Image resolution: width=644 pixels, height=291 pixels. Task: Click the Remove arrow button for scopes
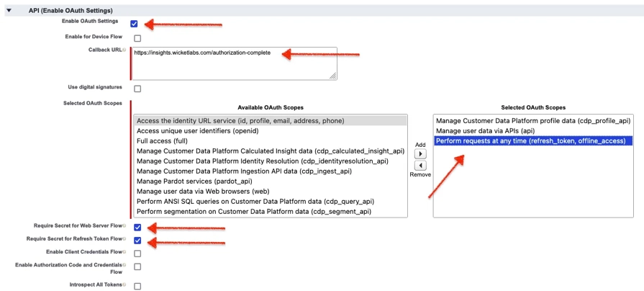(421, 166)
